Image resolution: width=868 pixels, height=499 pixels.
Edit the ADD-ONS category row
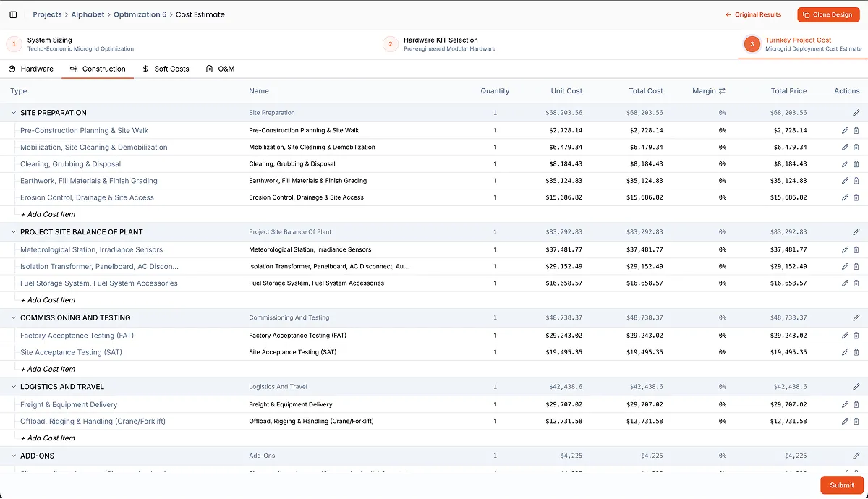tap(856, 456)
